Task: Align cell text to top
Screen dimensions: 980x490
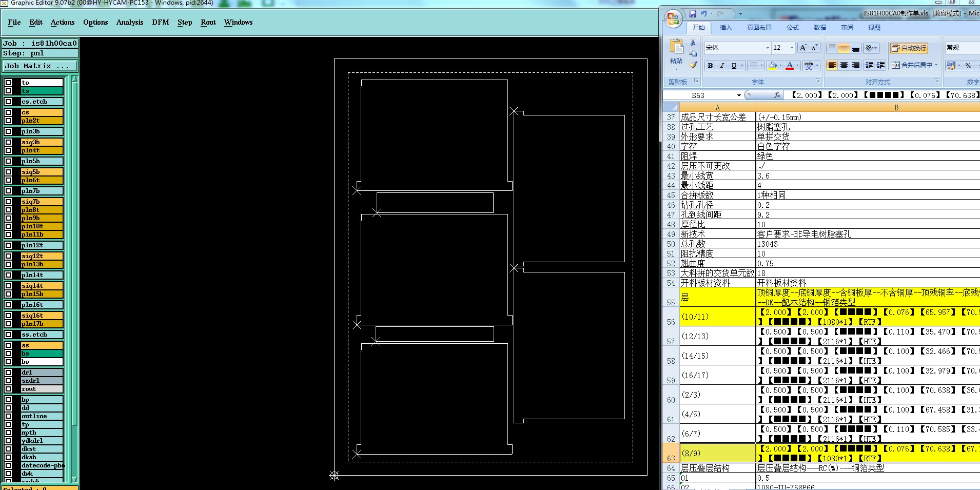Action: (x=832, y=48)
